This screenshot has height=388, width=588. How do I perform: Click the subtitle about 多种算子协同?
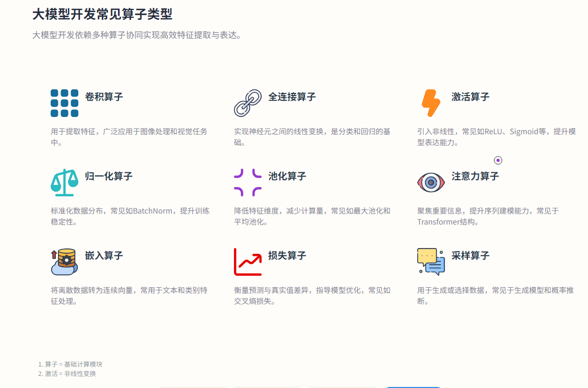pyautogui.click(x=138, y=35)
